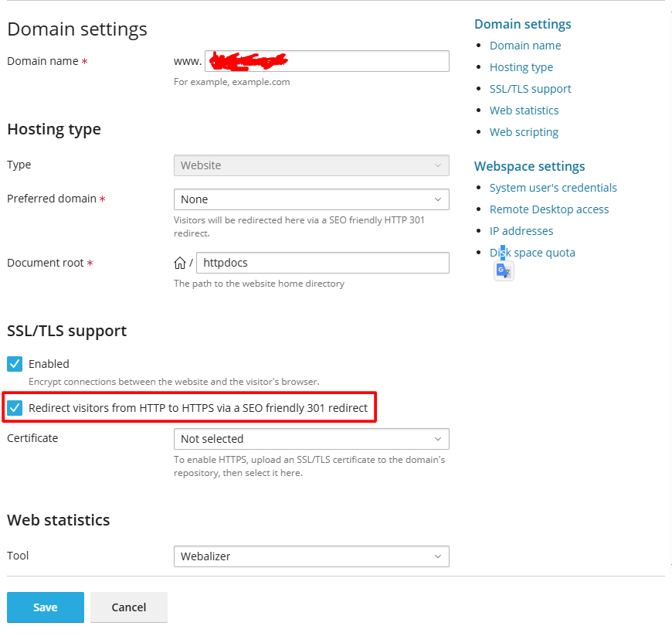The width and height of the screenshot is (672, 636).
Task: Uncheck the SSL/TLS Enabled checkbox
Action: point(15,364)
